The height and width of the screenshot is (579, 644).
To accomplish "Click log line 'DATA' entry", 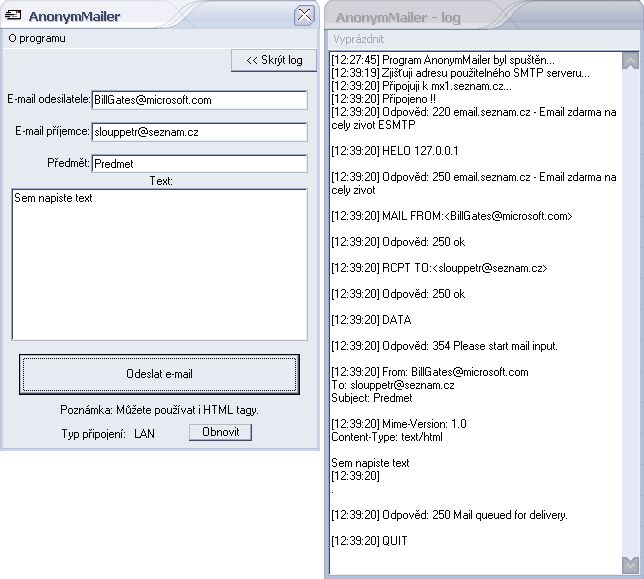I will (371, 320).
